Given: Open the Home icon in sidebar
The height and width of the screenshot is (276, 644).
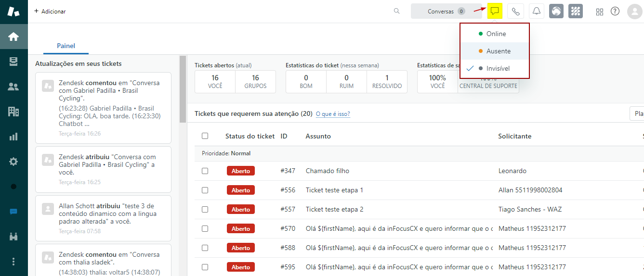Looking at the screenshot, I should click(x=13, y=37).
